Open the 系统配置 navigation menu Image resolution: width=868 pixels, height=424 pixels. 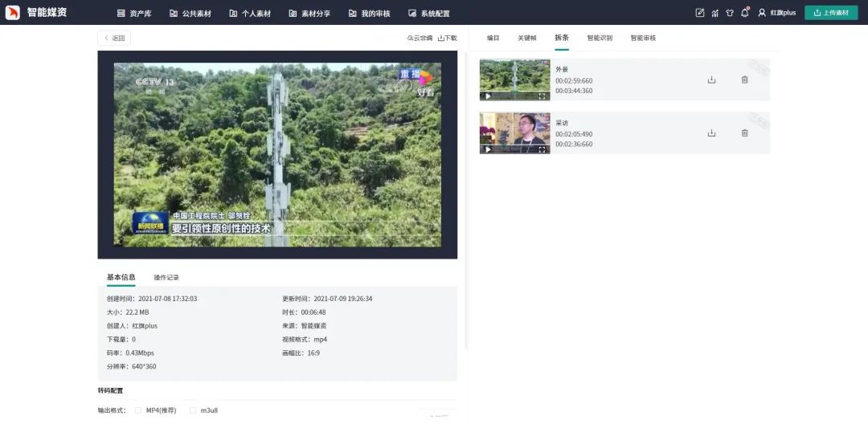click(x=429, y=14)
